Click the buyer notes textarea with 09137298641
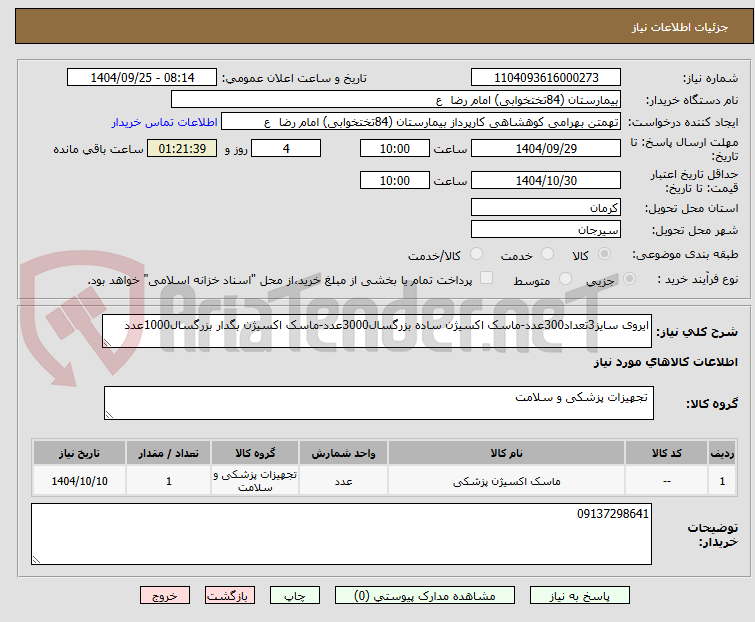The image size is (755, 622). [341, 534]
